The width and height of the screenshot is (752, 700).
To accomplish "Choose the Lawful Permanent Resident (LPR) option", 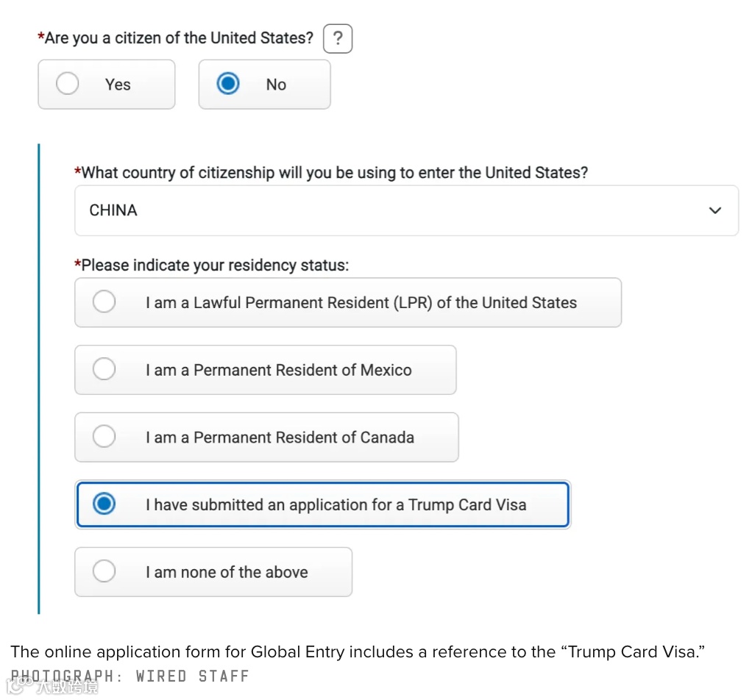I will (x=347, y=302).
